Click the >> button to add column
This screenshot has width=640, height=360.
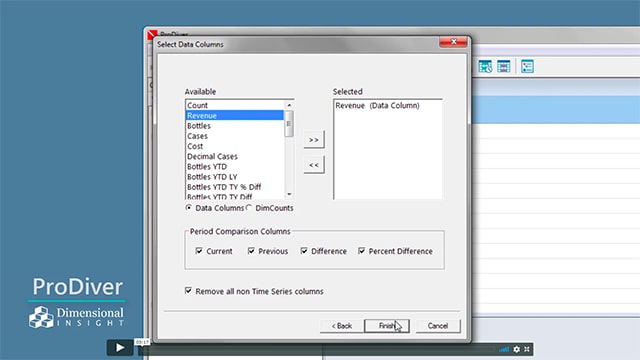(x=314, y=140)
